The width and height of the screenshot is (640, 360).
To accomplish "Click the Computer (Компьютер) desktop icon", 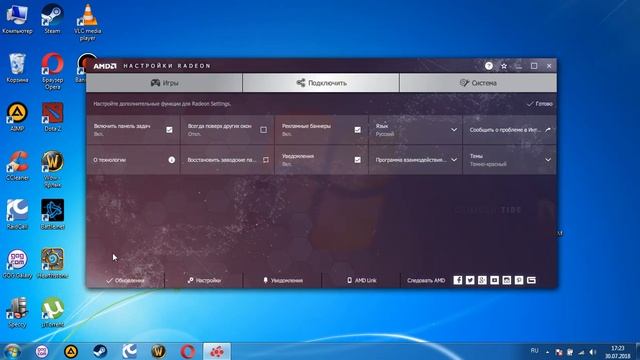I will [17, 18].
